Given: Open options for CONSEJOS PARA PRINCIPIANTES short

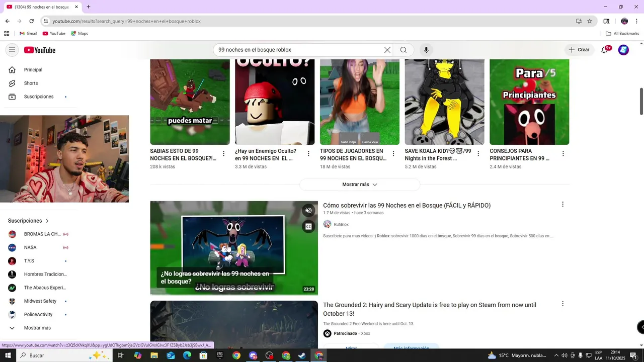Looking at the screenshot, I should pyautogui.click(x=563, y=153).
